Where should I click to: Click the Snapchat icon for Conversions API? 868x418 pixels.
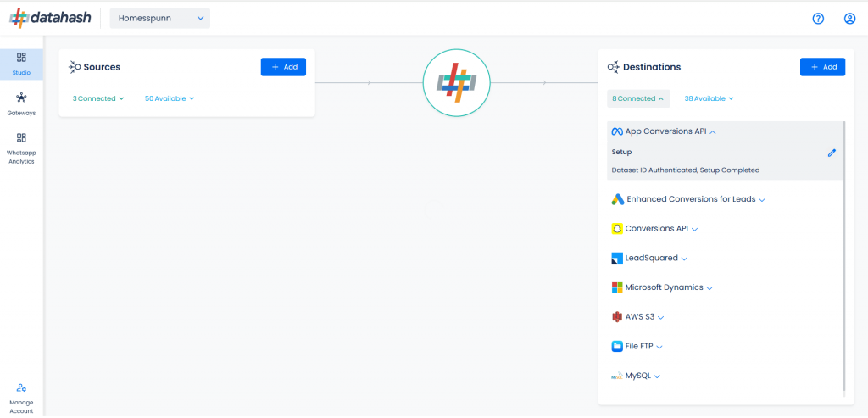617,229
